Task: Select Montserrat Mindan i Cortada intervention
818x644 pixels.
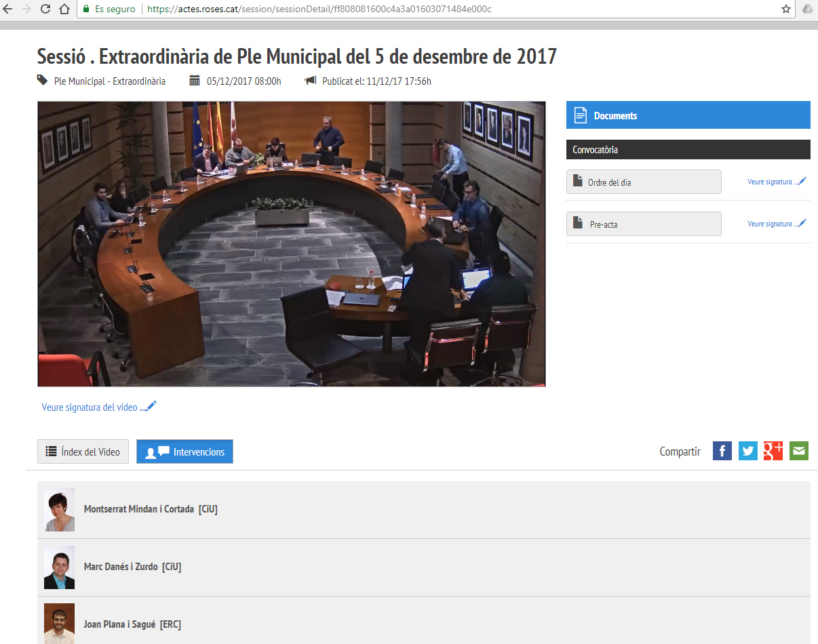Action: coord(151,509)
